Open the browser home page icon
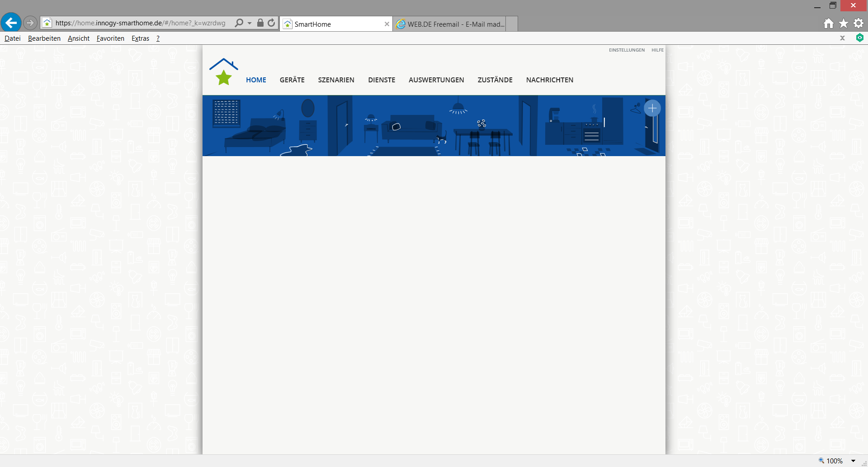Screen dimensions: 868x467 (x=828, y=24)
